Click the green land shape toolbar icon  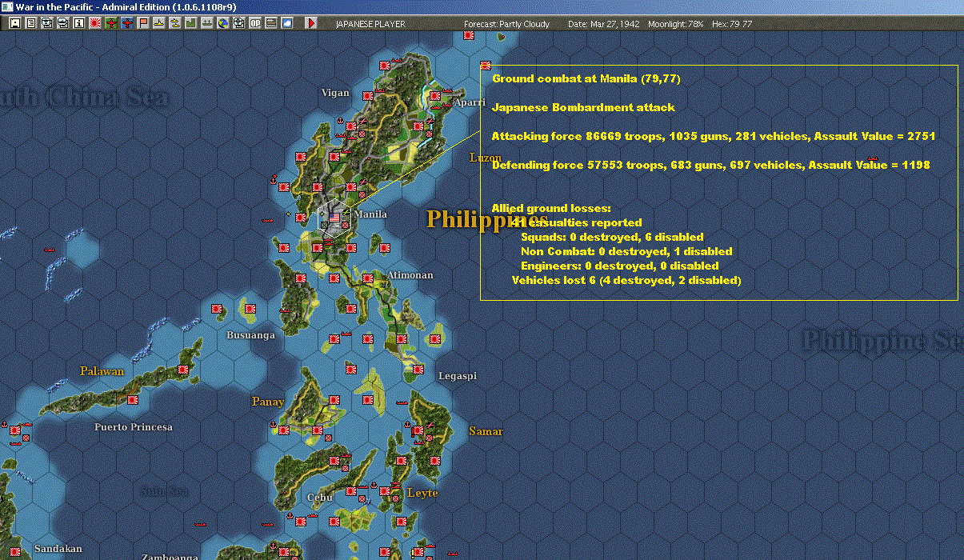(x=191, y=23)
